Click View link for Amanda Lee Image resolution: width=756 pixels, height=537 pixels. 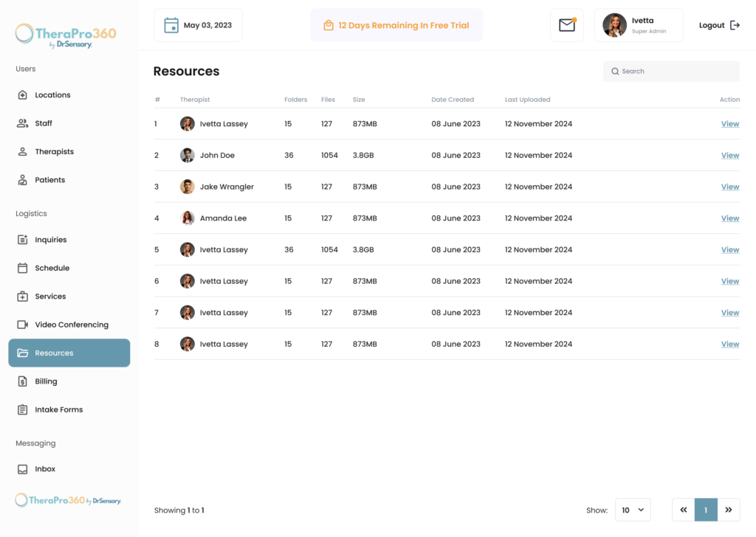pos(730,218)
